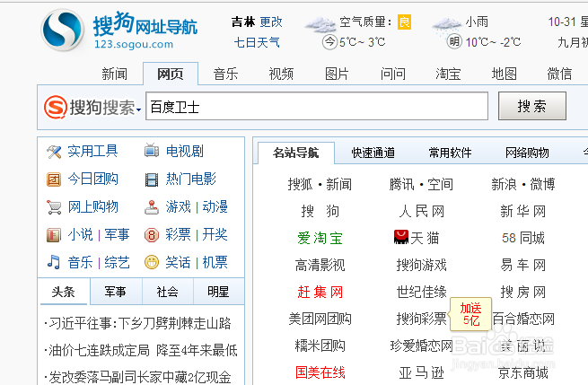The width and height of the screenshot is (588, 385).
Task: Open headline 油价七连跌成定局 降至4年来最低
Action: coord(141,350)
